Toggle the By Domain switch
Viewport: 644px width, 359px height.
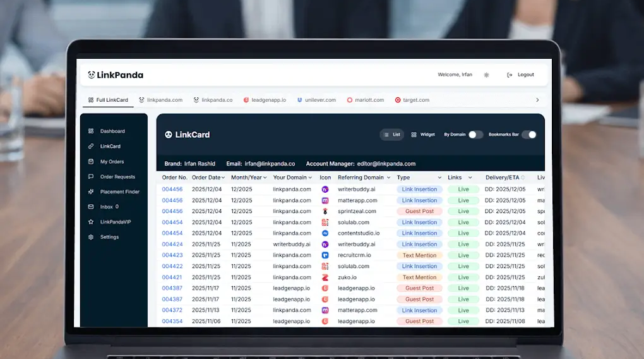click(475, 135)
